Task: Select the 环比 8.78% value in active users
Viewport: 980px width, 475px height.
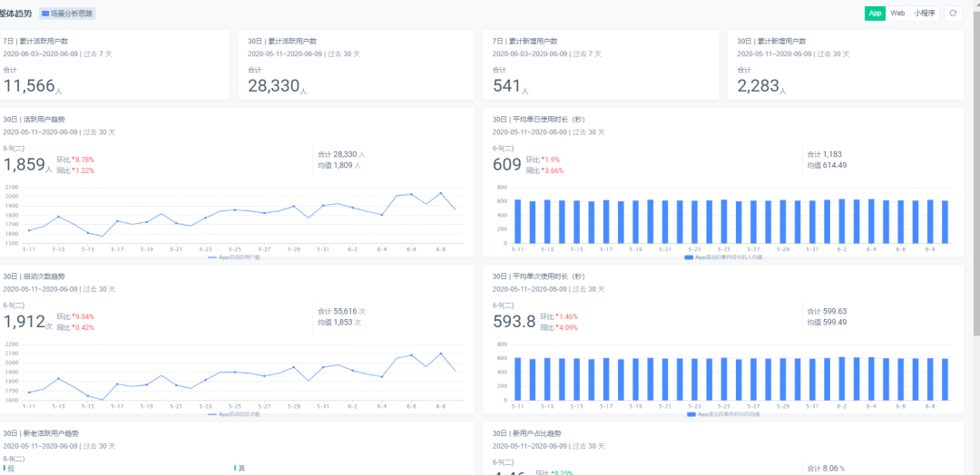Action: [75, 160]
